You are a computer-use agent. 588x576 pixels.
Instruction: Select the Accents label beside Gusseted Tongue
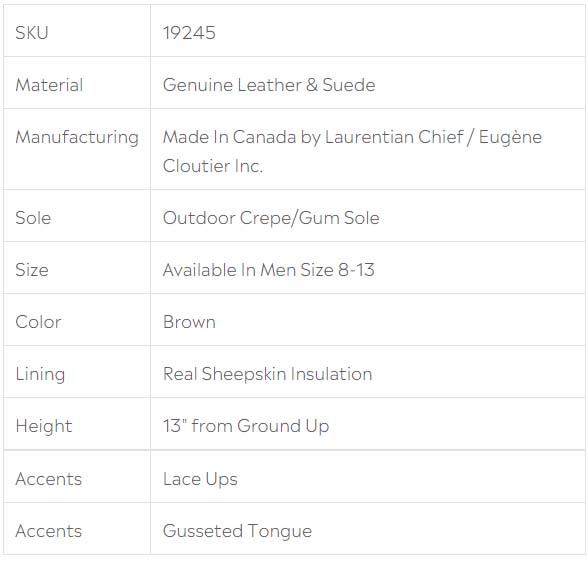[x=77, y=529]
